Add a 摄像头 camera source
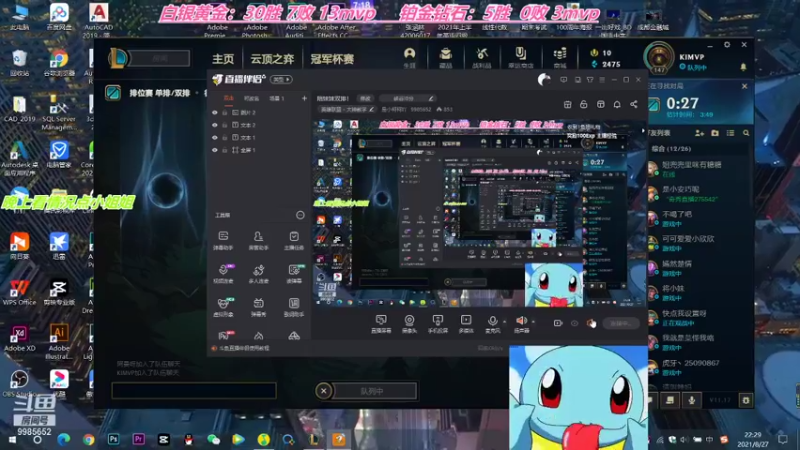Image resolution: width=800 pixels, height=450 pixels. [x=409, y=324]
